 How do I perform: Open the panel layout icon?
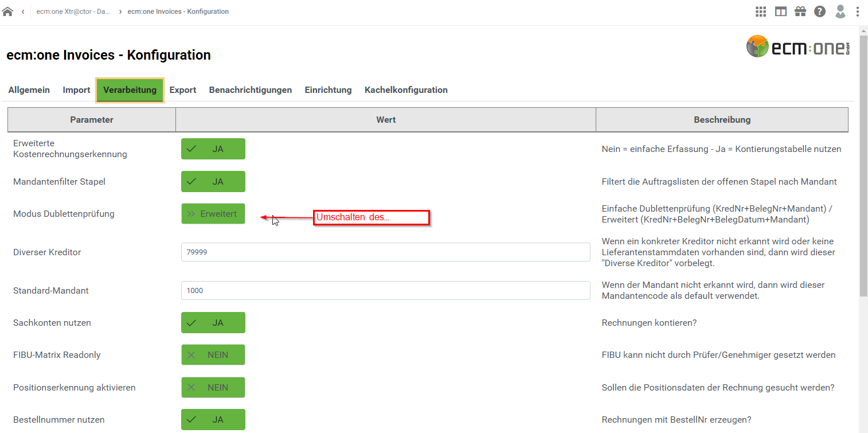point(780,11)
